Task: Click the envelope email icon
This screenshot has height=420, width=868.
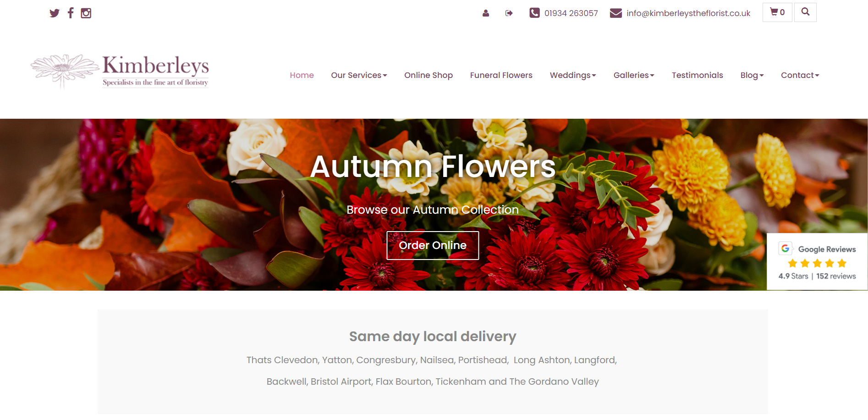Action: 616,13
